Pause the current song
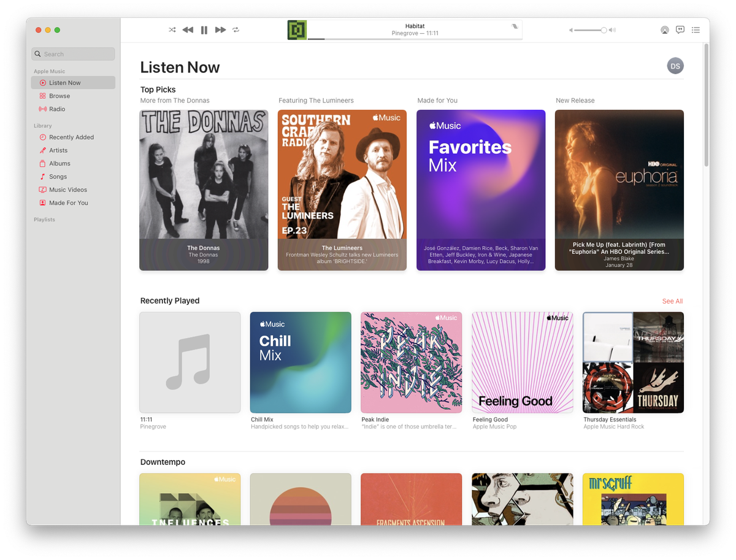This screenshot has width=736, height=560. tap(204, 30)
